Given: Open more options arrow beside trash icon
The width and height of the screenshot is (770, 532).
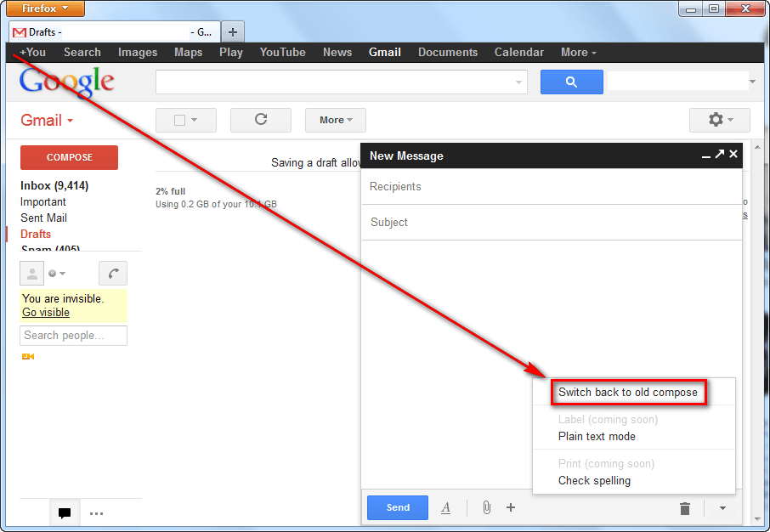Looking at the screenshot, I should tap(722, 508).
